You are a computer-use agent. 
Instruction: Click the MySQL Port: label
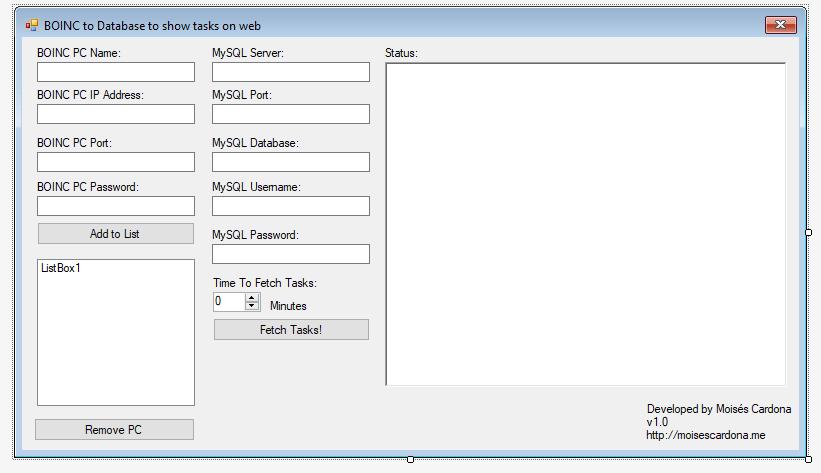[x=242, y=95]
